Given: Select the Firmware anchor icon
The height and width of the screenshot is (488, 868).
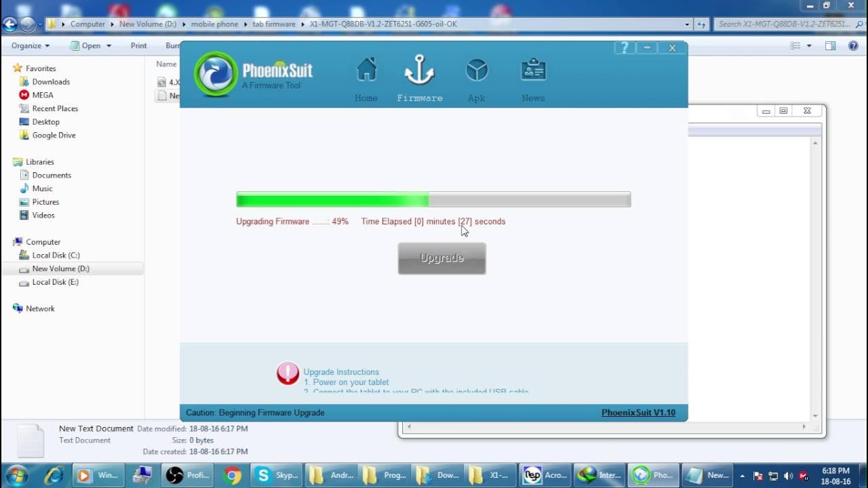Looking at the screenshot, I should tap(420, 70).
